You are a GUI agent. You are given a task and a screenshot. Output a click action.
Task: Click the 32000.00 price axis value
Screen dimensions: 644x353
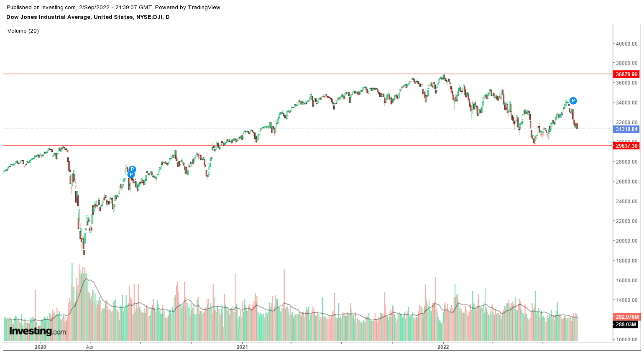point(626,123)
